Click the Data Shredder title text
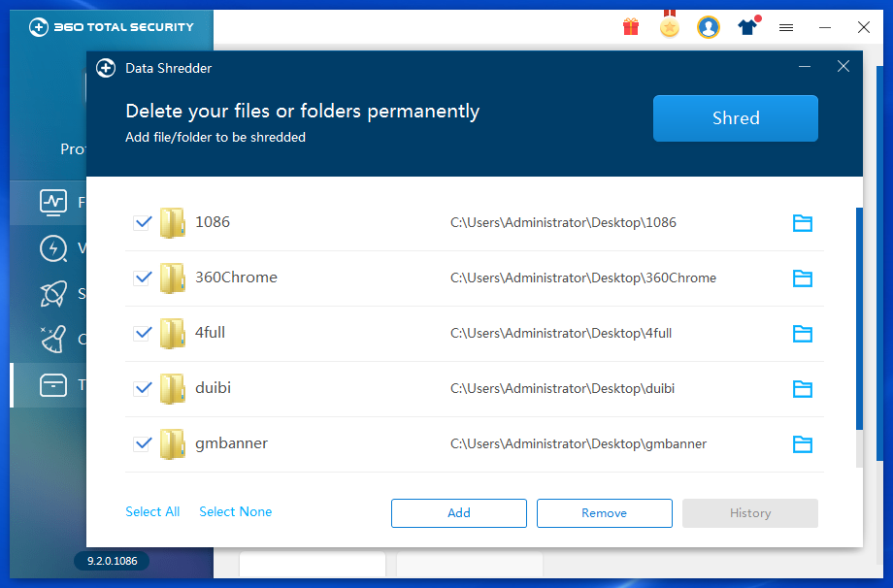893x588 pixels. coord(169,68)
